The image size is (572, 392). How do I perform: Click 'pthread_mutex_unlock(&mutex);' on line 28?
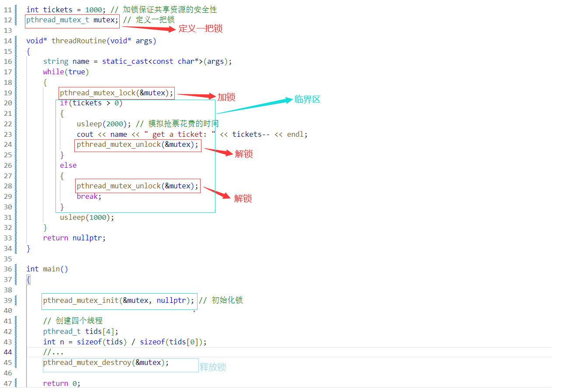coord(138,186)
